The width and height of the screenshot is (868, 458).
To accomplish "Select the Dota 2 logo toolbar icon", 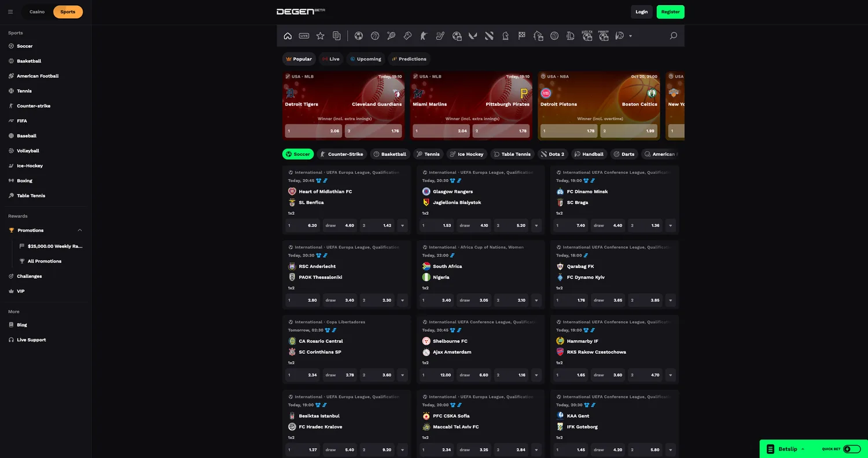I will pos(489,36).
